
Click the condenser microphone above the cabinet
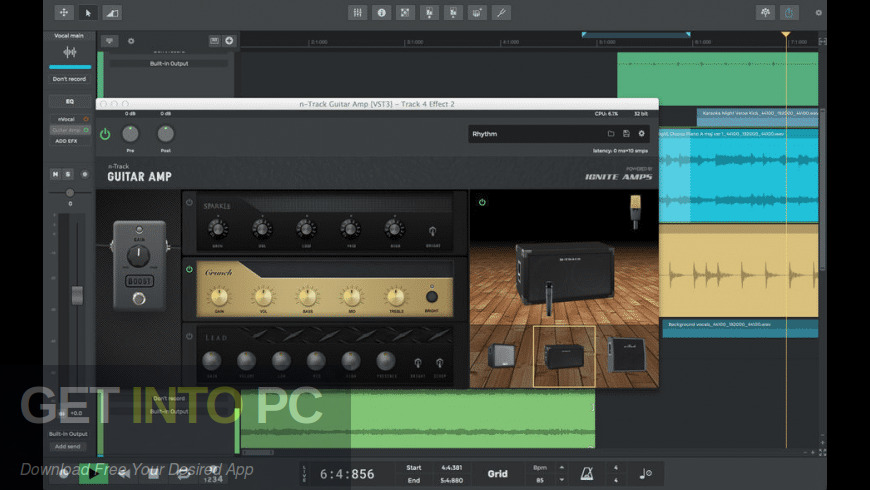635,211
